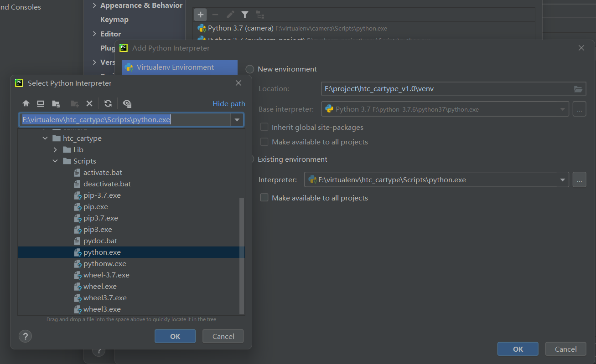The image size is (596, 364).
Task: Confirm interpreter selection with OK
Action: click(175, 336)
